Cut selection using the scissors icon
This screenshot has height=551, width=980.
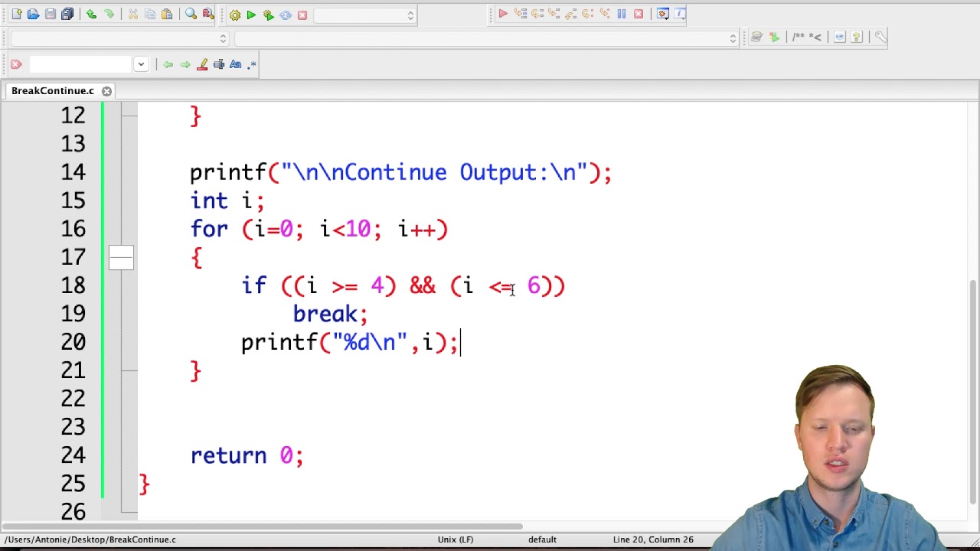133,15
